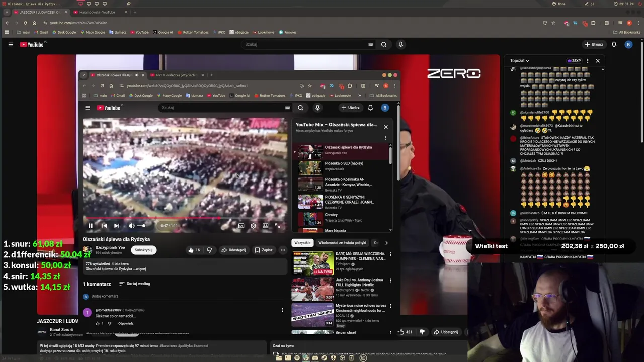644x362 pixels.
Task: Open the Rotten Tomatoes bookmark
Action: [x=193, y=32]
